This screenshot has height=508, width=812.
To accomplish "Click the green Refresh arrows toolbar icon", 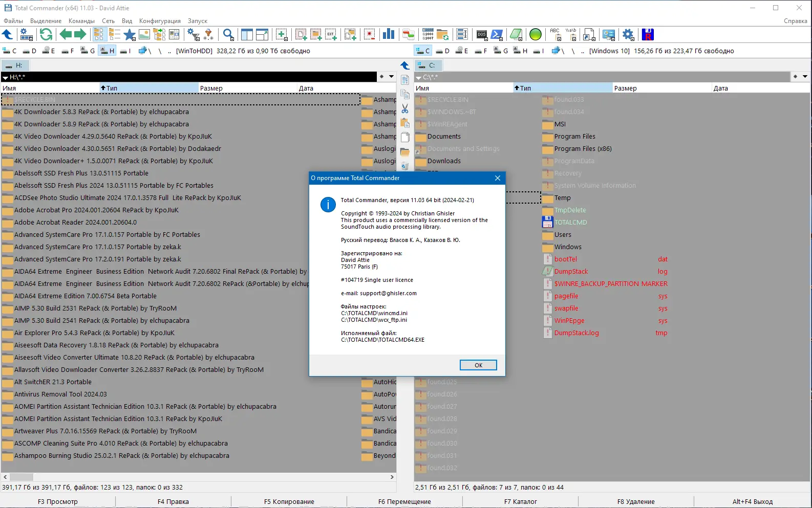I will pyautogui.click(x=46, y=35).
